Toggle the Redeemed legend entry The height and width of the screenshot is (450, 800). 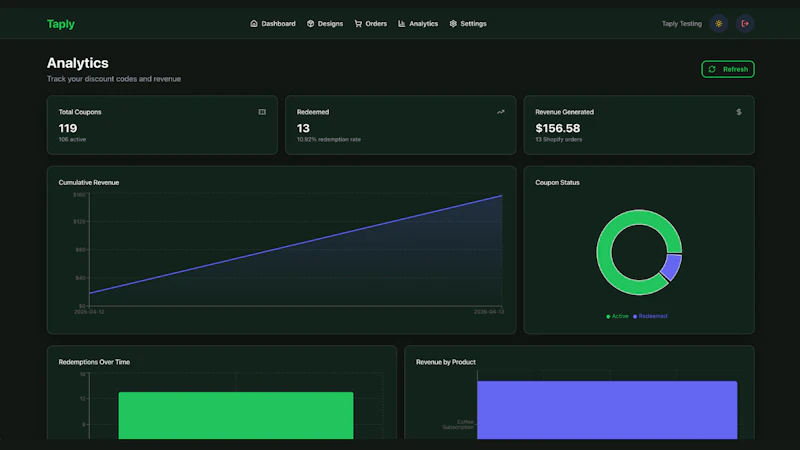[x=650, y=316]
